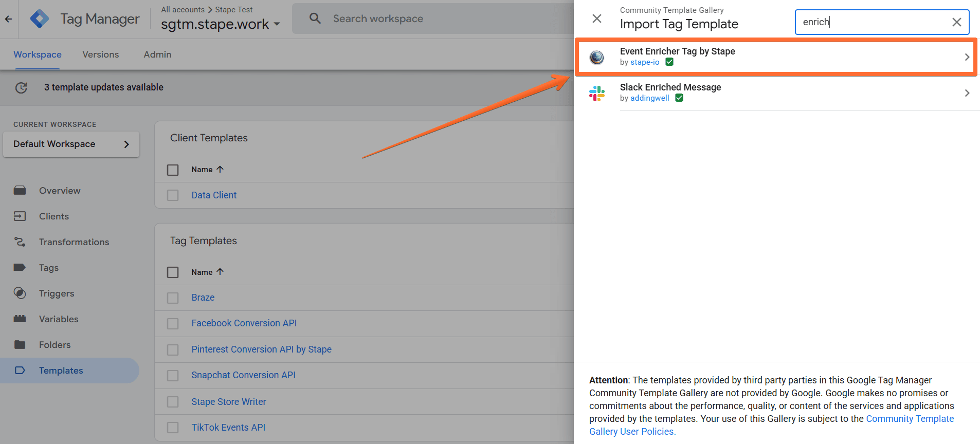Check the Facebook Conversion API checkbox
This screenshot has height=444, width=980.
(173, 324)
